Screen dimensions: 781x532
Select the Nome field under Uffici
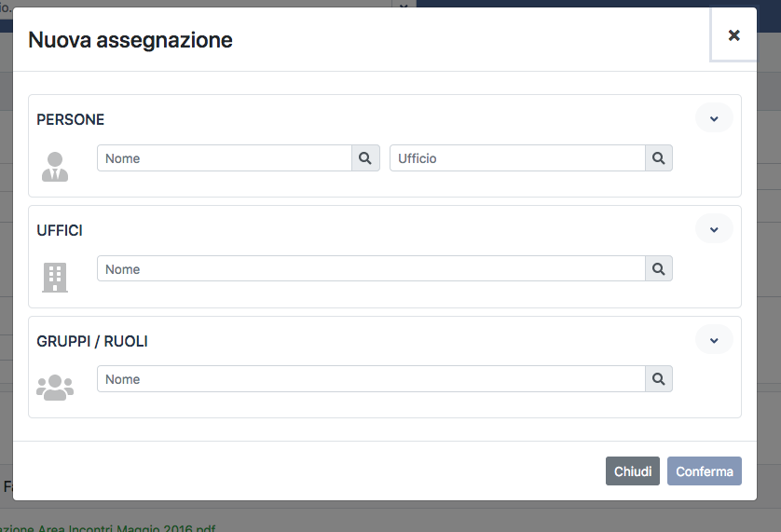tap(371, 269)
